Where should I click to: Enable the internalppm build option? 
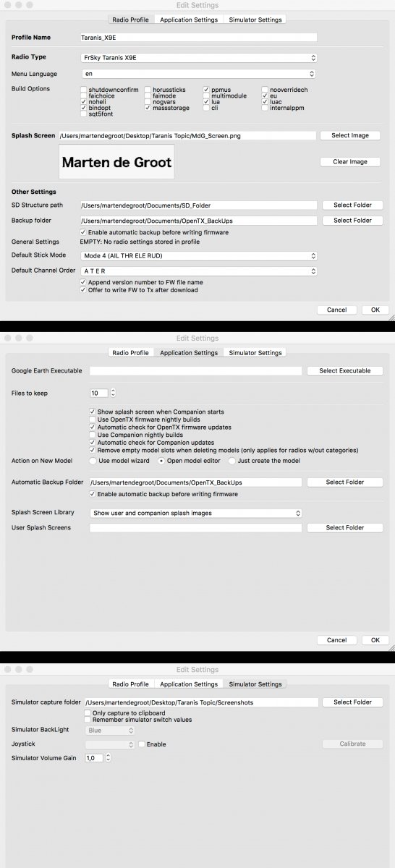point(265,108)
